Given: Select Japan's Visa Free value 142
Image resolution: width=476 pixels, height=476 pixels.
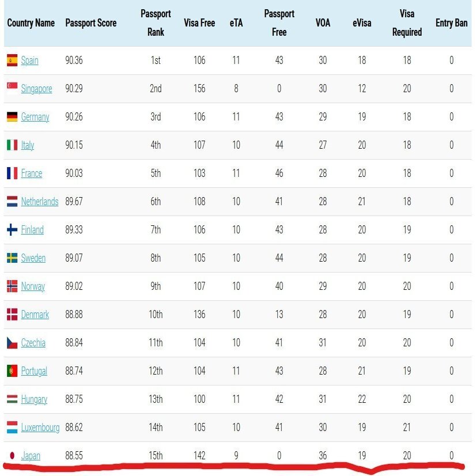Looking at the screenshot, I should point(199,455).
